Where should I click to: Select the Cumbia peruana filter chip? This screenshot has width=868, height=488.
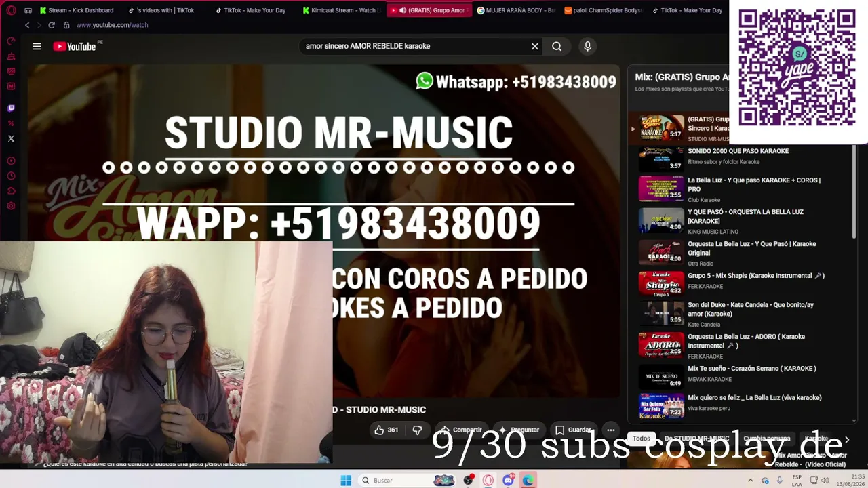point(766,439)
